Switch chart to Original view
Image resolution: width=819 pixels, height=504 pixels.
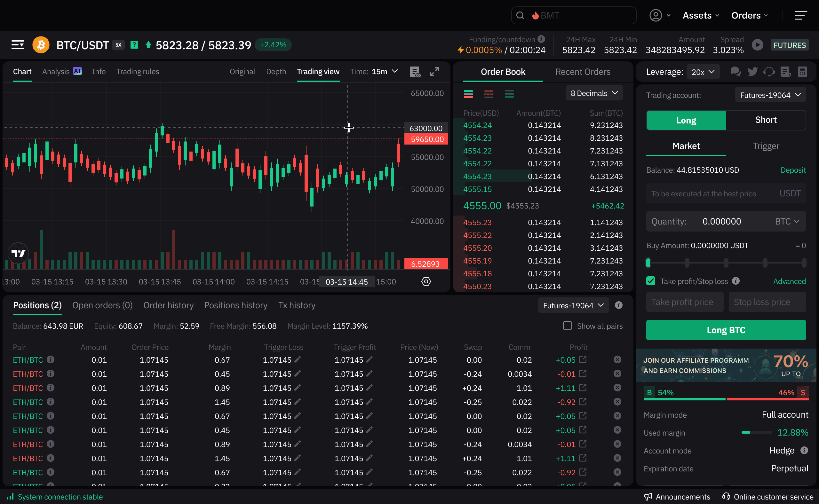[x=242, y=72]
